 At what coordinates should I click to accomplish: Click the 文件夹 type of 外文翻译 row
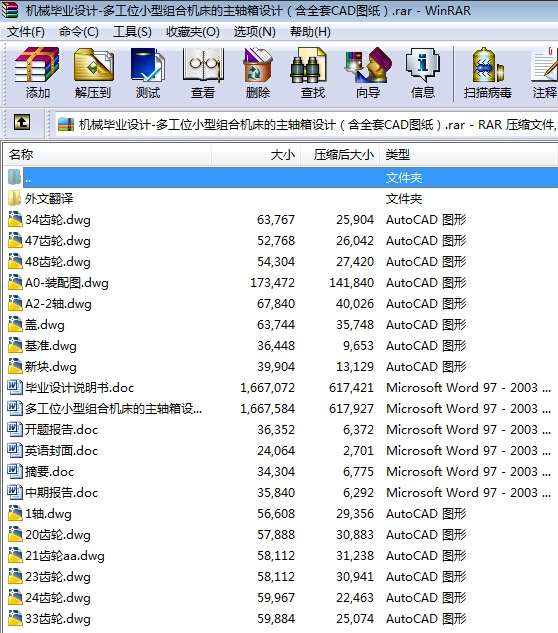click(x=404, y=199)
